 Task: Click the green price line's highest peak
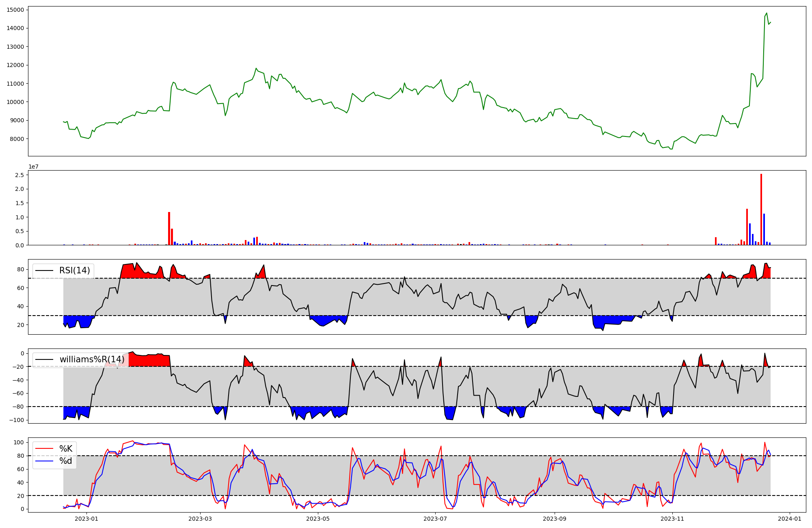click(x=767, y=13)
